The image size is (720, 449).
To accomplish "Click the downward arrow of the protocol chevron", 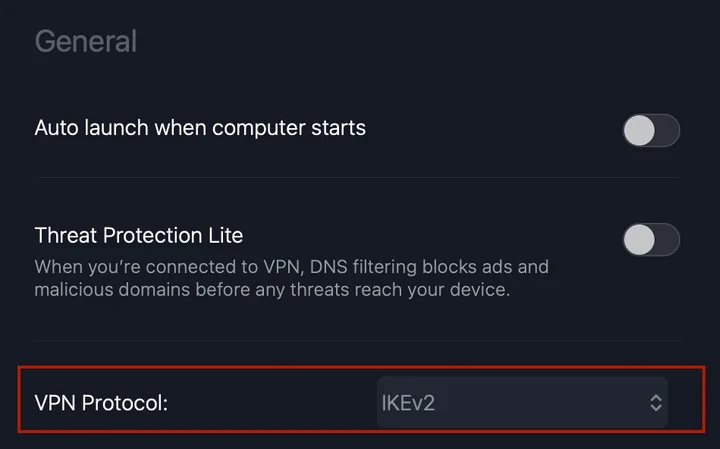I will [x=656, y=409].
